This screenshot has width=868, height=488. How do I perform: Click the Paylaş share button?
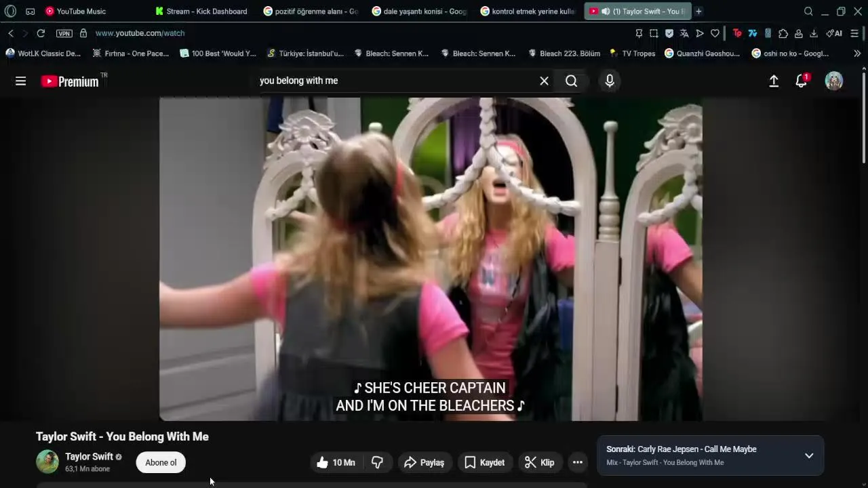(425, 463)
